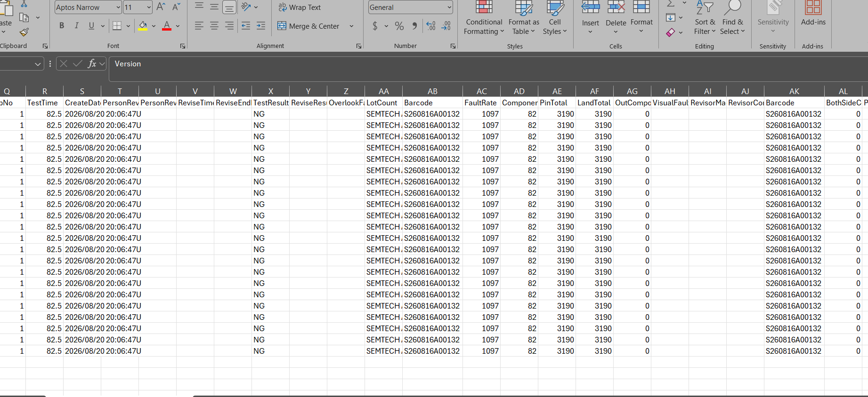This screenshot has height=397, width=868.
Task: Open Clipboard pane dialog launcher
Action: (45, 46)
